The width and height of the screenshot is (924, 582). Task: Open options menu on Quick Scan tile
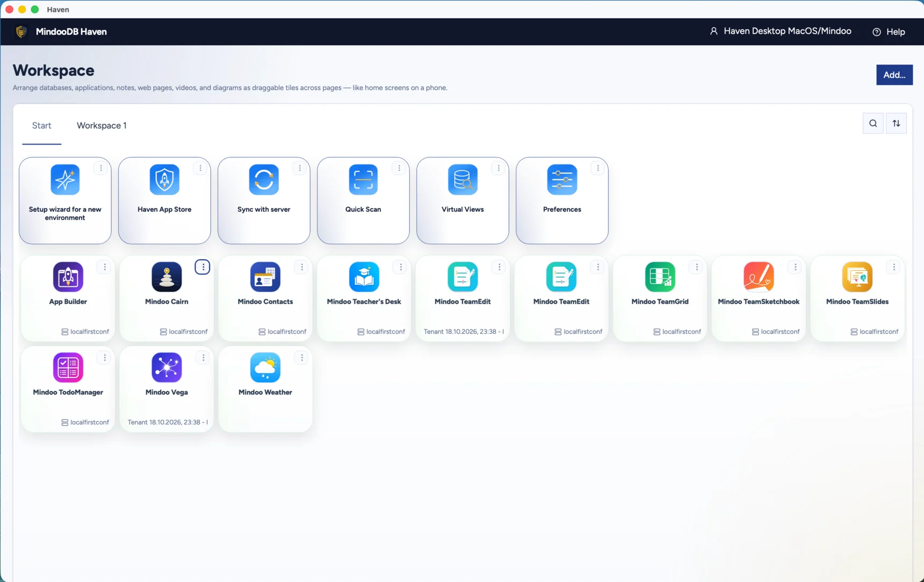[399, 168]
